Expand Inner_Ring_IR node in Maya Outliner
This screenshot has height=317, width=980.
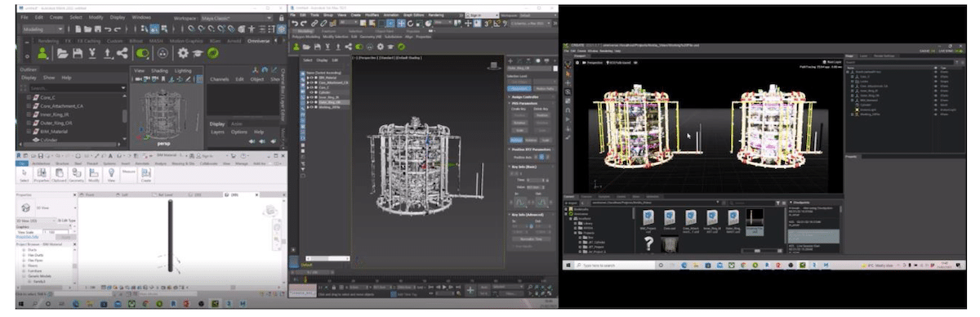pyautogui.click(x=29, y=114)
